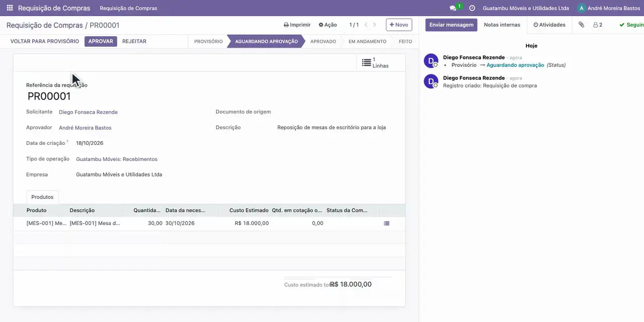Click the Aguardando aprovação status change text

pos(515,65)
